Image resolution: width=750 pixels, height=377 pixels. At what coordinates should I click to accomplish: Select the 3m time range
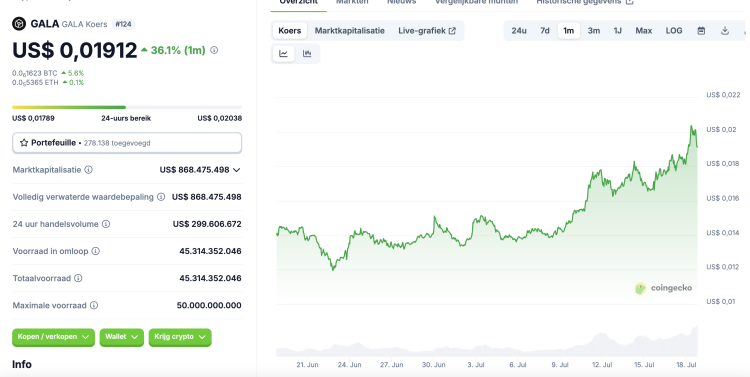tap(594, 31)
